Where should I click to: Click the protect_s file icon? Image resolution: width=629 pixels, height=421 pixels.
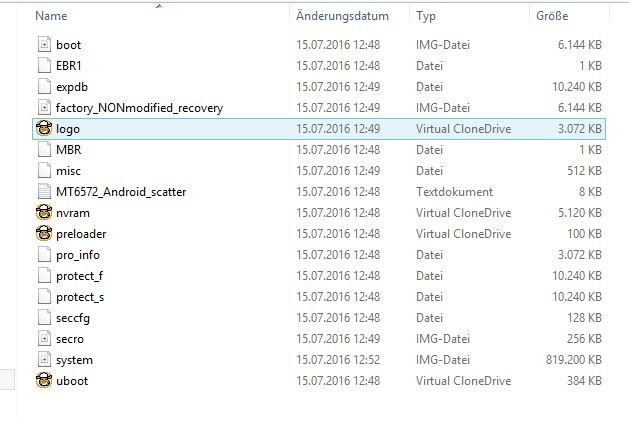click(44, 297)
